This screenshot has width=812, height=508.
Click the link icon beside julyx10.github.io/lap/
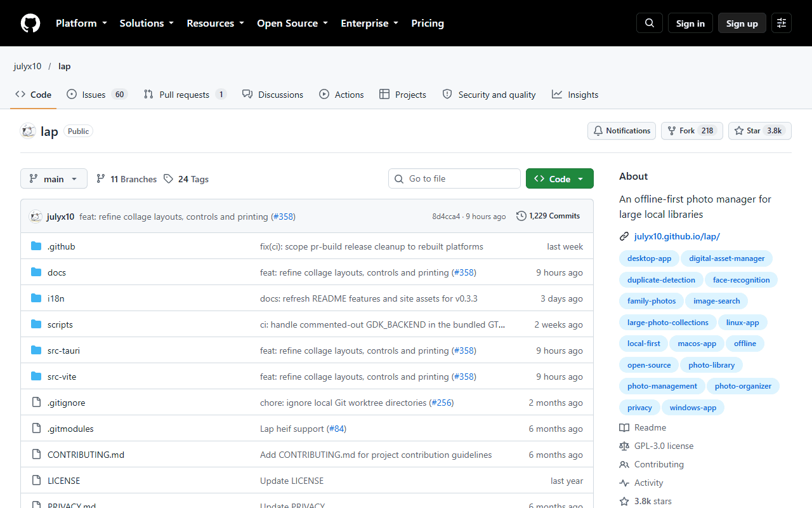point(624,236)
